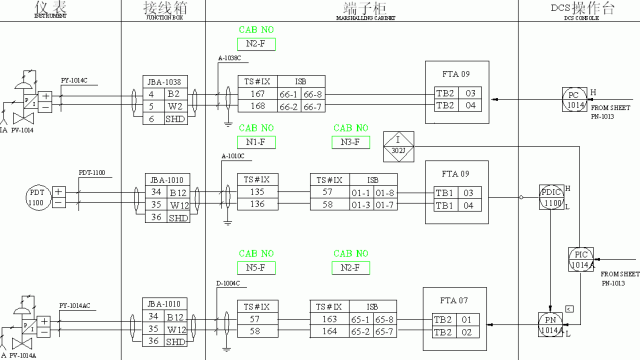The width and height of the screenshot is (640, 360).
Task: Click ISB cell 66-8
Action: [313, 94]
